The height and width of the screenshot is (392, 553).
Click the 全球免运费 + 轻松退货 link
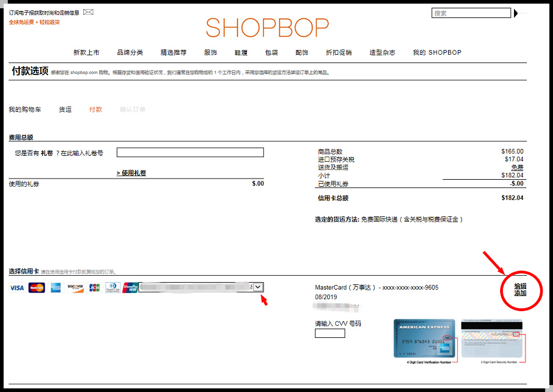click(34, 22)
